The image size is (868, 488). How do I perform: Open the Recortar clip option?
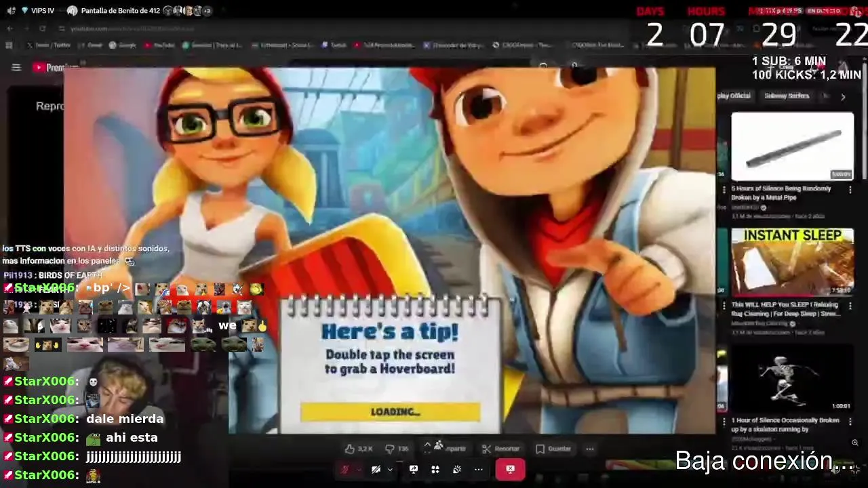[500, 449]
